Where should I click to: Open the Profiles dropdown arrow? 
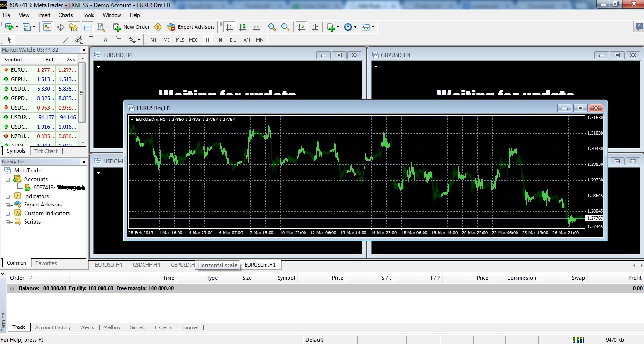pos(34,27)
